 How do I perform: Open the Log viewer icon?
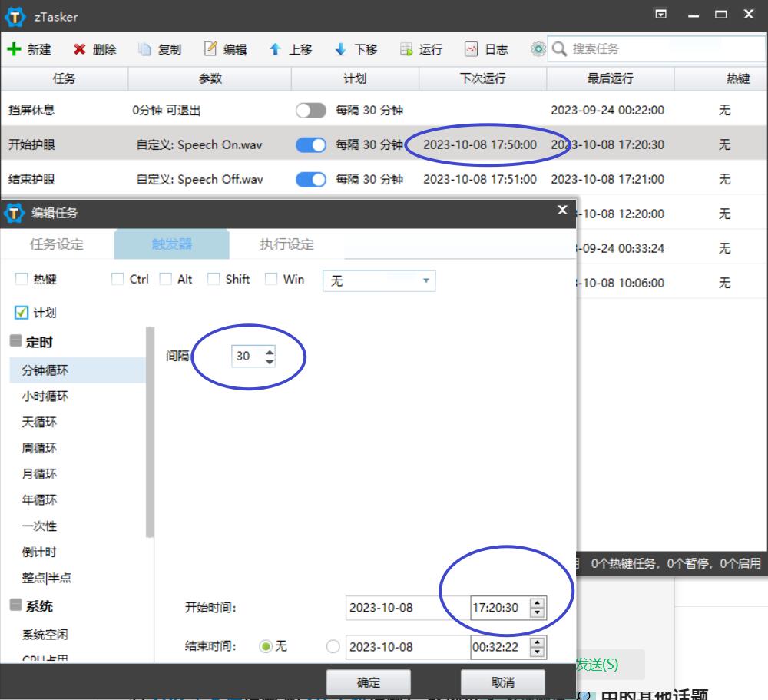(472, 49)
